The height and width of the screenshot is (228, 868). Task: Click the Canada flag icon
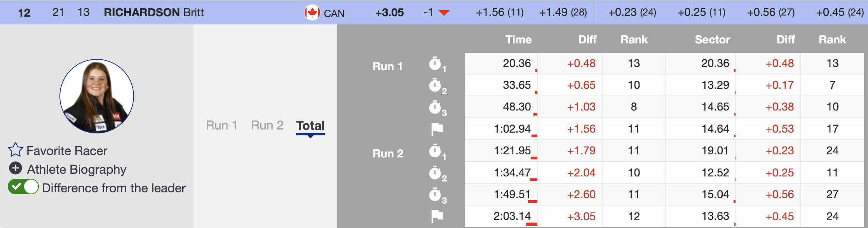point(312,13)
